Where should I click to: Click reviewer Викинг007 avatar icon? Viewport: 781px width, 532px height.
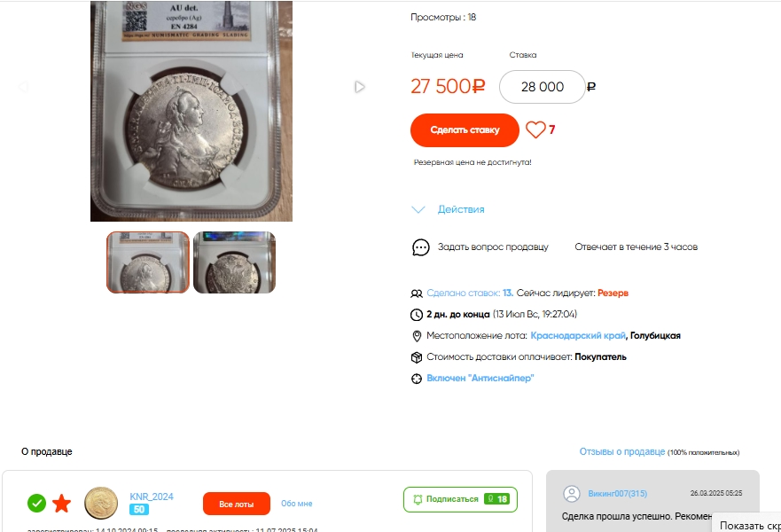point(572,493)
